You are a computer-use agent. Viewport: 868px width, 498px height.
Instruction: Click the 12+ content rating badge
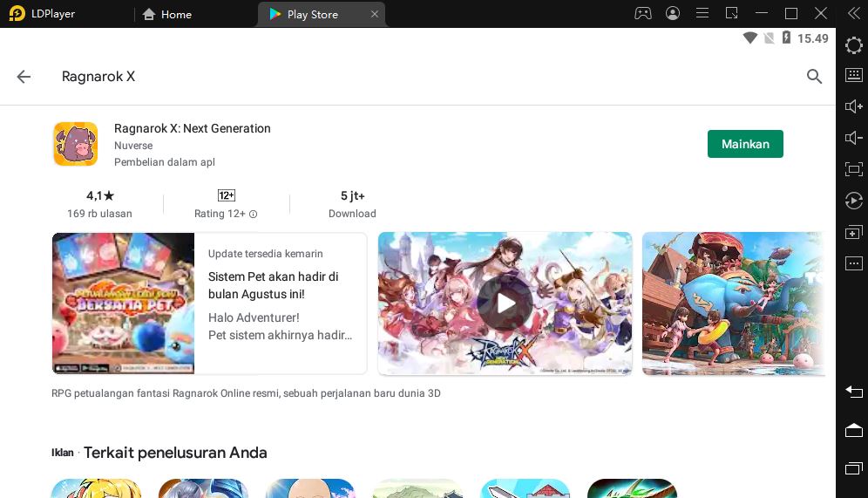coord(227,195)
